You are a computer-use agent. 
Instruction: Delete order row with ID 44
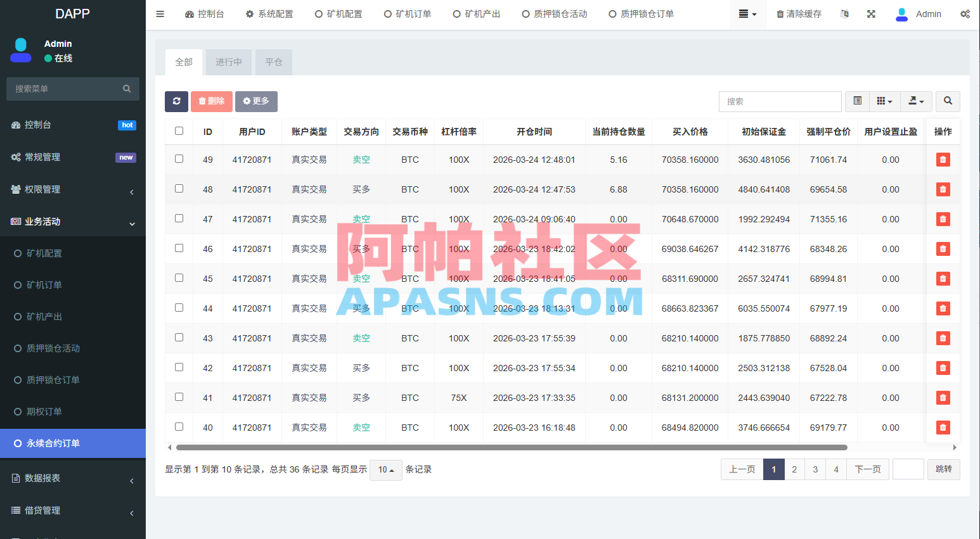pyautogui.click(x=943, y=308)
